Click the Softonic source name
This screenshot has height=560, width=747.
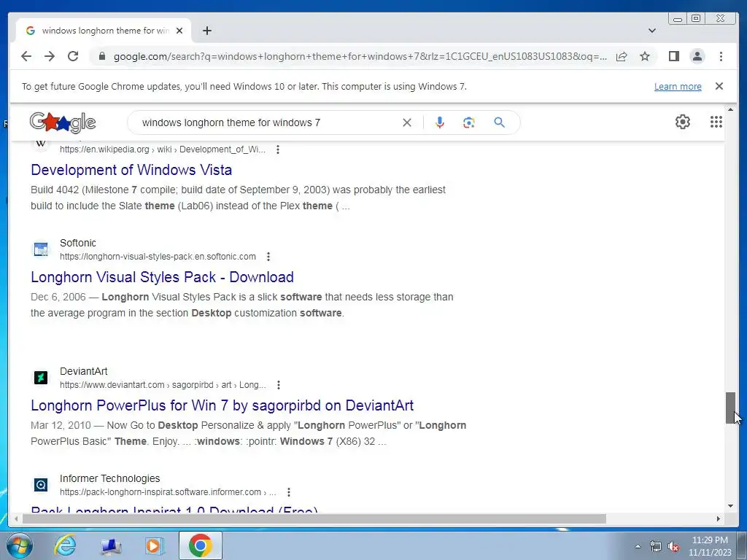click(78, 243)
